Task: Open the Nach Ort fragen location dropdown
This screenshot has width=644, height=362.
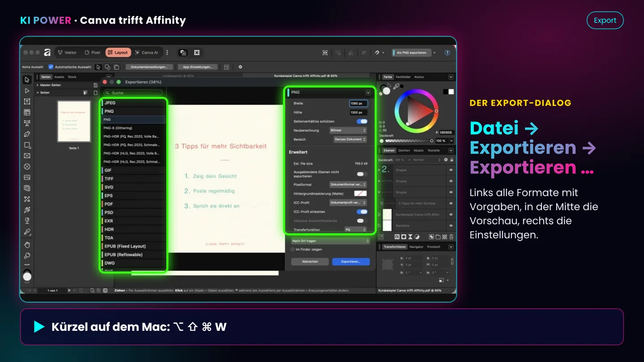Action: (x=330, y=241)
